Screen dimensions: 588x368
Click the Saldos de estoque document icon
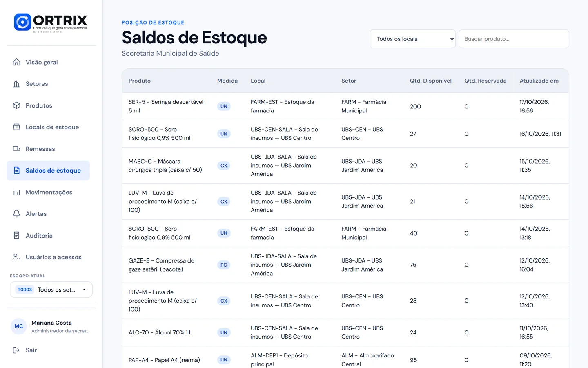click(x=16, y=171)
